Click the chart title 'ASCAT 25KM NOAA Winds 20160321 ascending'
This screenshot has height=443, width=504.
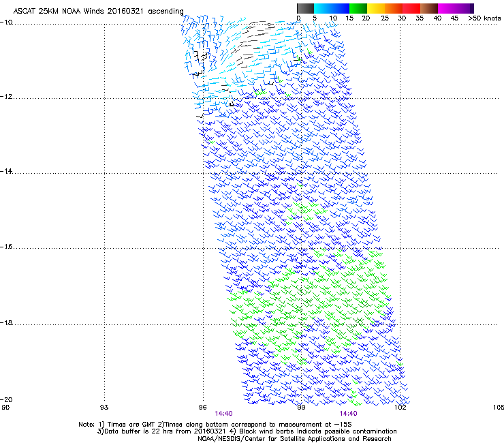(98, 11)
